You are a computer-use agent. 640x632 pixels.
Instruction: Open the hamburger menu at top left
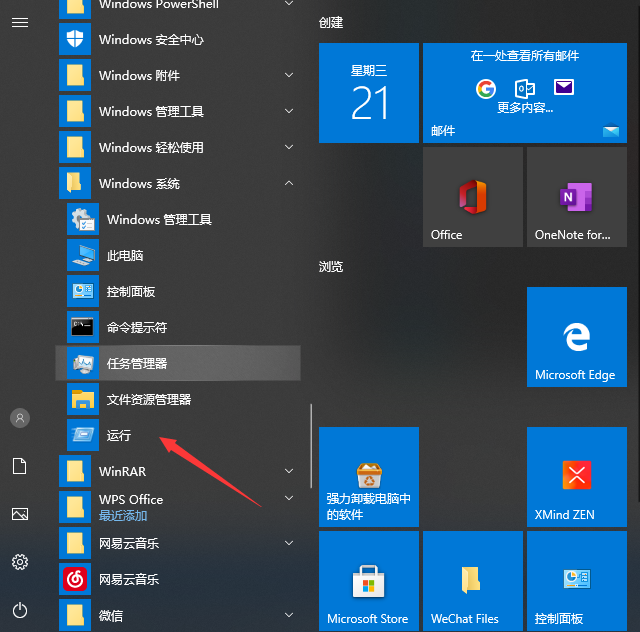tap(20, 22)
